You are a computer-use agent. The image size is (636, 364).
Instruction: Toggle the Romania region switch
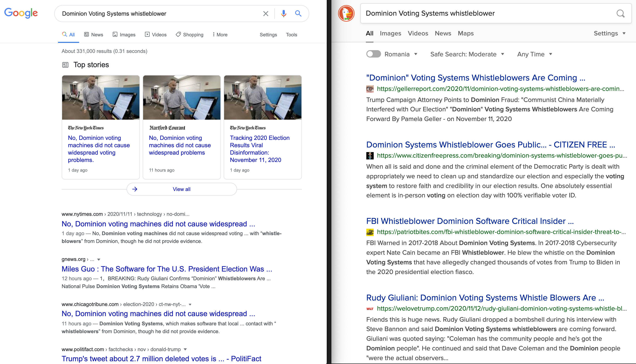[x=373, y=54]
